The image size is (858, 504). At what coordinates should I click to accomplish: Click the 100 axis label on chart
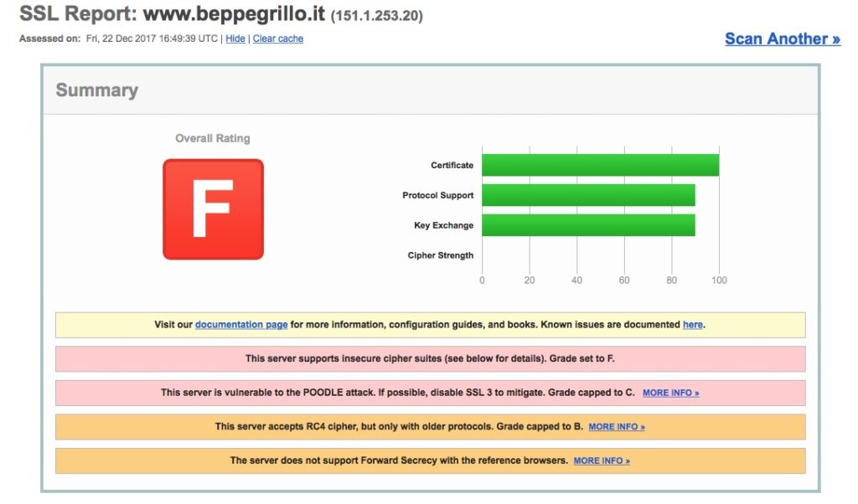click(719, 280)
